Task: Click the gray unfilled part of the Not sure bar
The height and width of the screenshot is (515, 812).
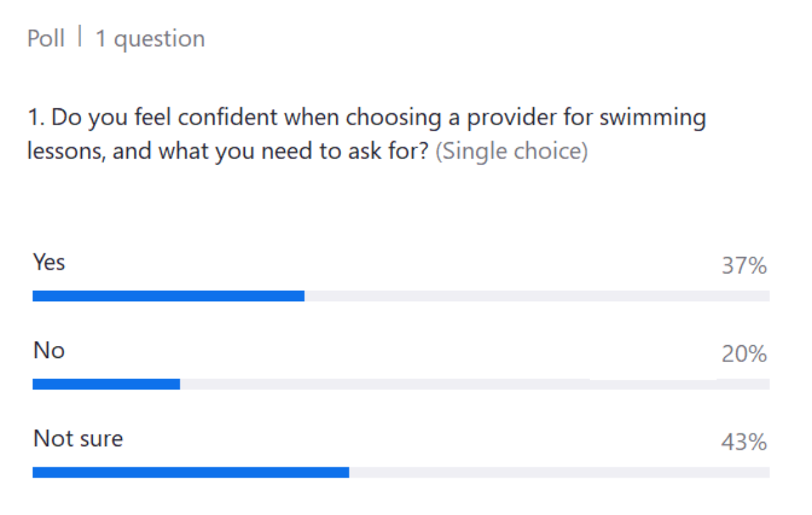Action: 559,472
